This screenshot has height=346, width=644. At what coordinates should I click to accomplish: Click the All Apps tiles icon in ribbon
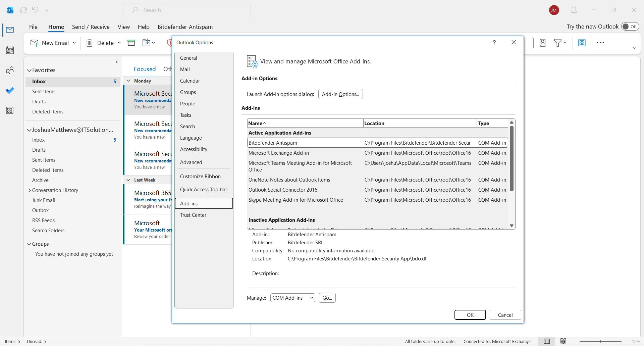pos(582,43)
